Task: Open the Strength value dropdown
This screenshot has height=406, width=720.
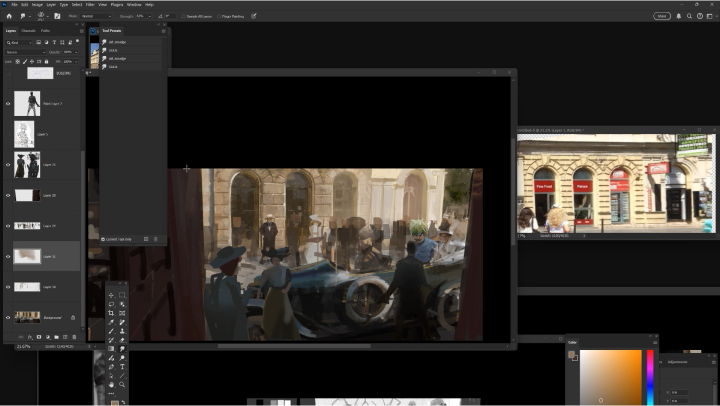Action: (149, 16)
